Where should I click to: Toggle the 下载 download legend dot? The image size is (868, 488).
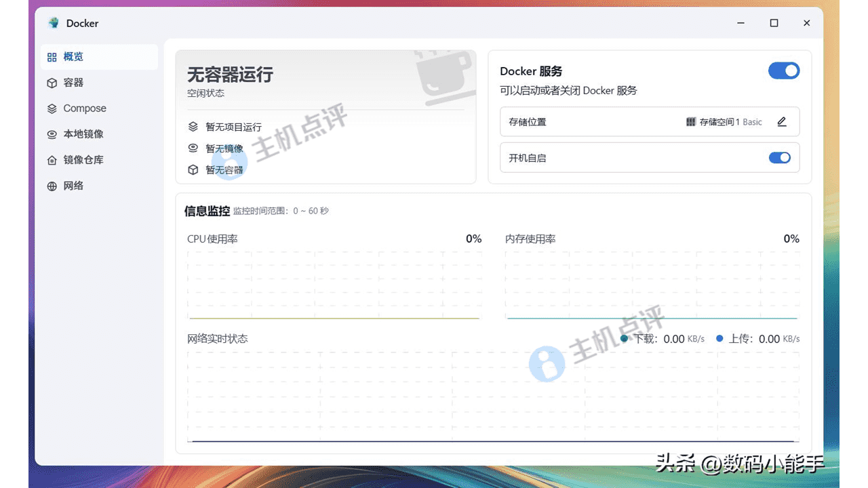click(x=623, y=338)
